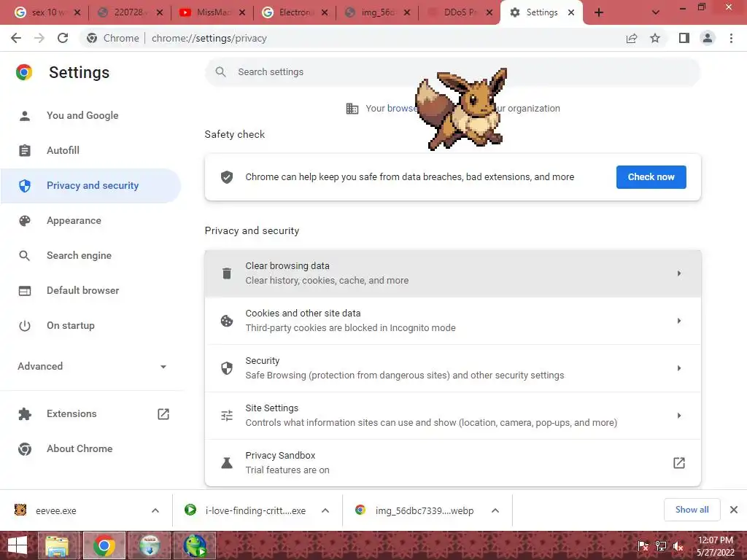747x560 pixels.
Task: Click the Chrome taskbar icon
Action: tap(104, 545)
